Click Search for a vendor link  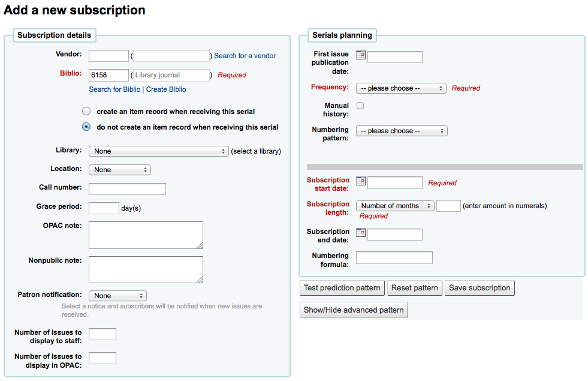(245, 56)
